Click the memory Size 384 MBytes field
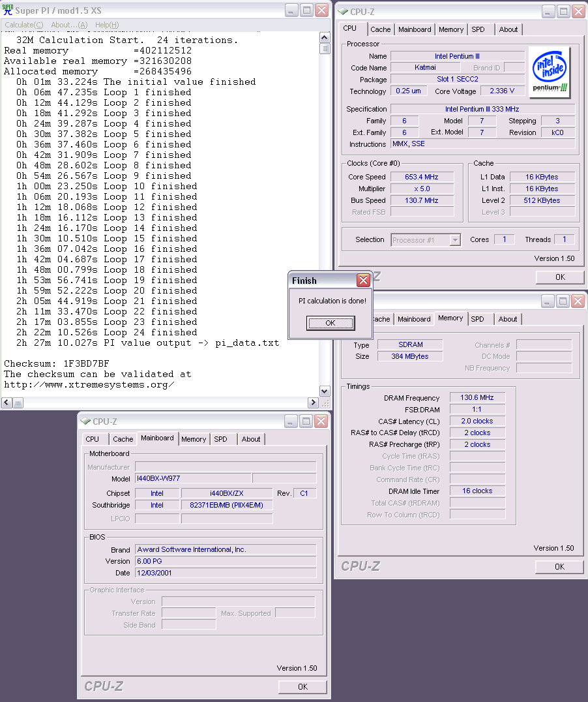This screenshot has width=588, height=702. coord(410,356)
